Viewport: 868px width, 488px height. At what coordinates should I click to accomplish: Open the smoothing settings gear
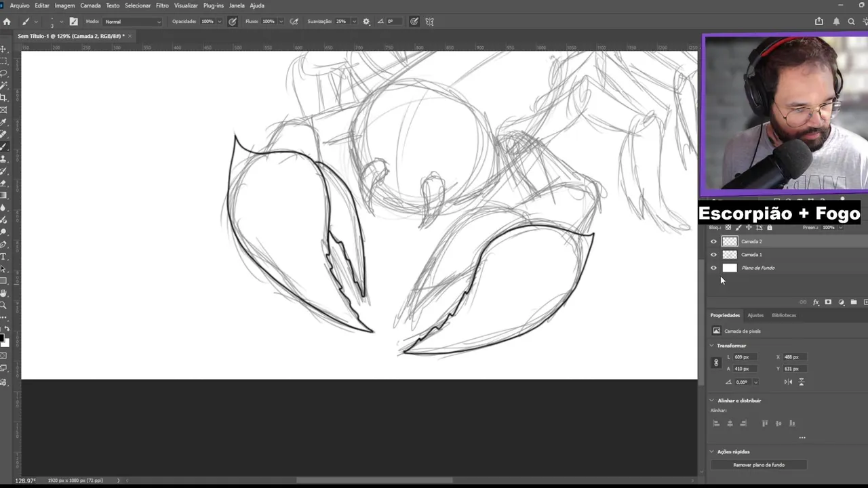click(366, 22)
